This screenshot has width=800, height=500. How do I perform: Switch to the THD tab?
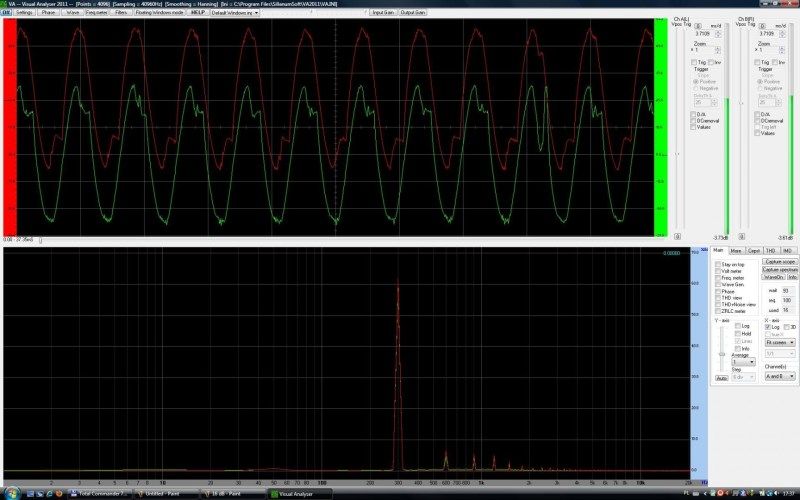point(770,251)
